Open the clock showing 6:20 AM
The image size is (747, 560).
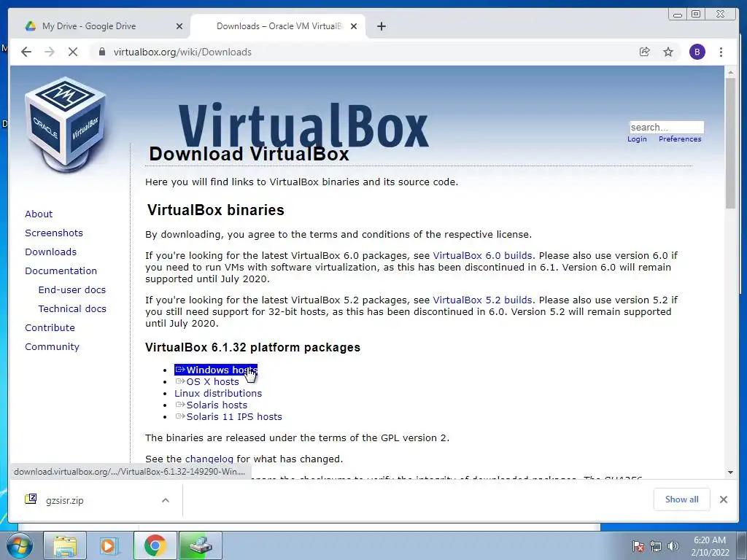click(710, 546)
